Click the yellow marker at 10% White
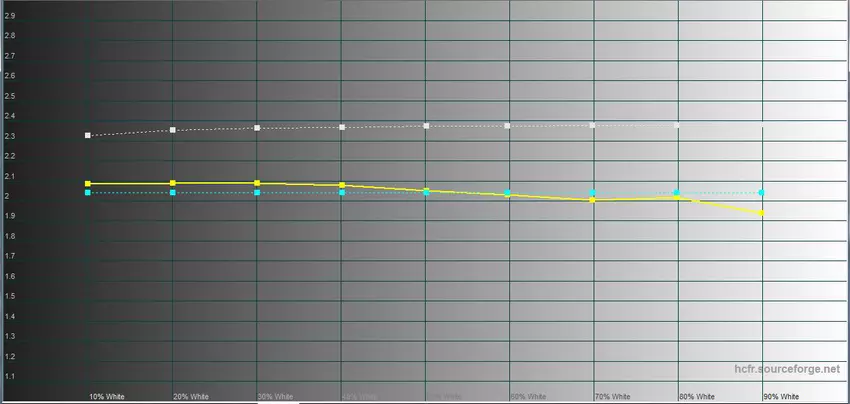The height and width of the screenshot is (404, 850). point(88,184)
